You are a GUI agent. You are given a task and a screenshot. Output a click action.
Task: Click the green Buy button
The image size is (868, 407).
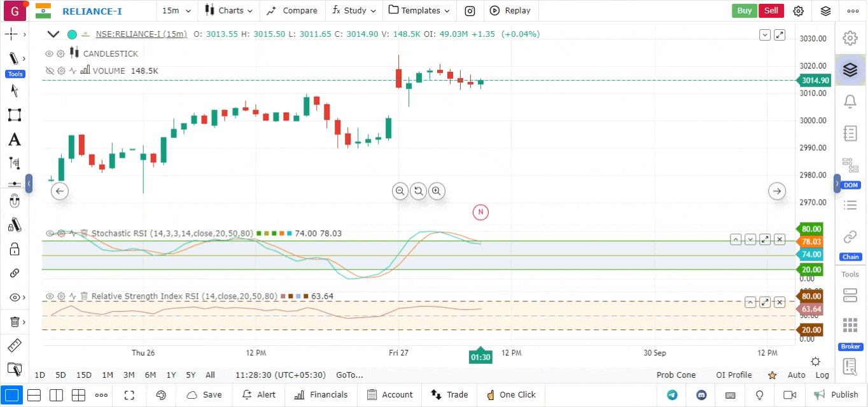point(744,11)
